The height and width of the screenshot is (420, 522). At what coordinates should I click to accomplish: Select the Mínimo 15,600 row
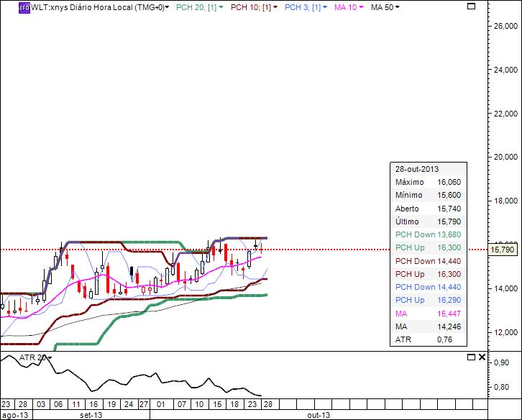(428, 195)
